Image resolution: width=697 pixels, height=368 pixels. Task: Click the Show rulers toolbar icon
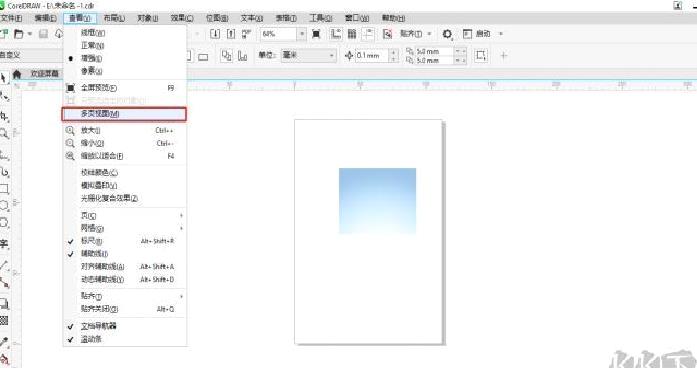click(336, 34)
